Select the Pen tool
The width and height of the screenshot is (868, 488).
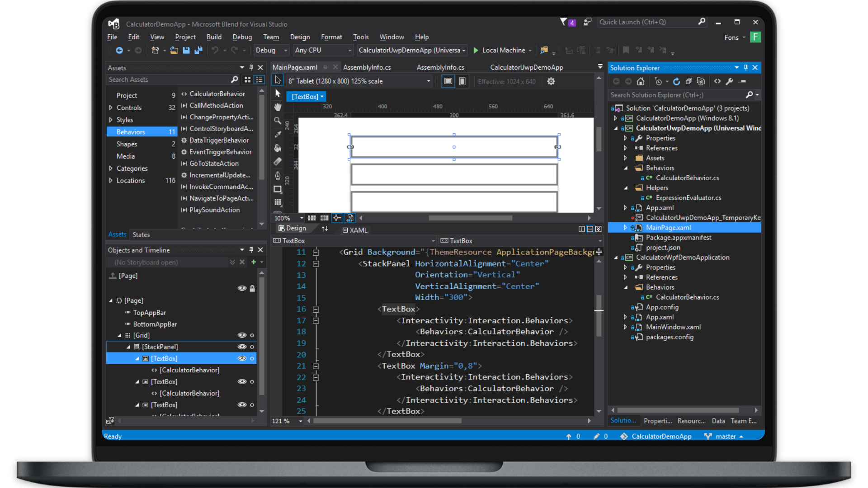[x=278, y=175]
